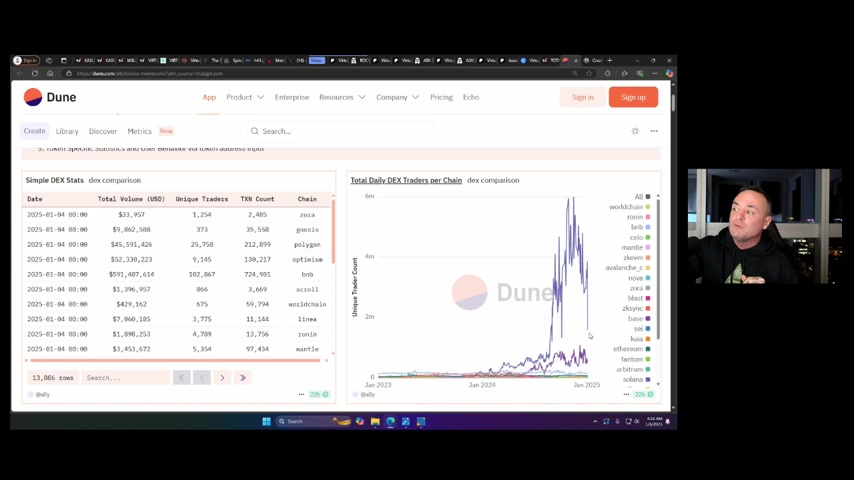Click the Dune logo
This screenshot has width=854, height=480.
(50, 97)
